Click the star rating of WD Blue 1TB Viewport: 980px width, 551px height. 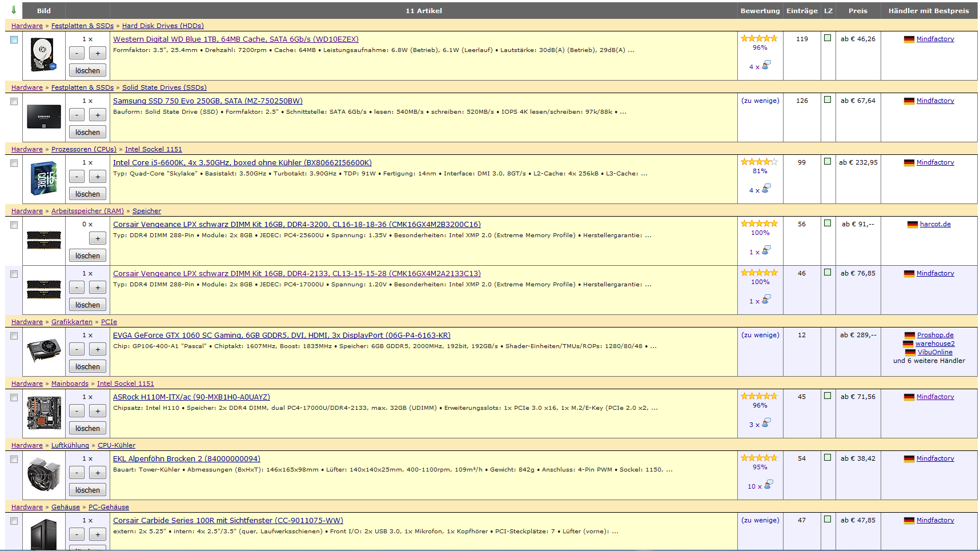pyautogui.click(x=759, y=38)
